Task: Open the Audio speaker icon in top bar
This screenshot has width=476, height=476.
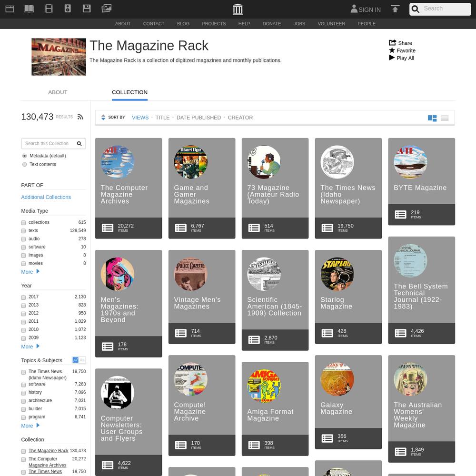Action: tap(68, 9)
